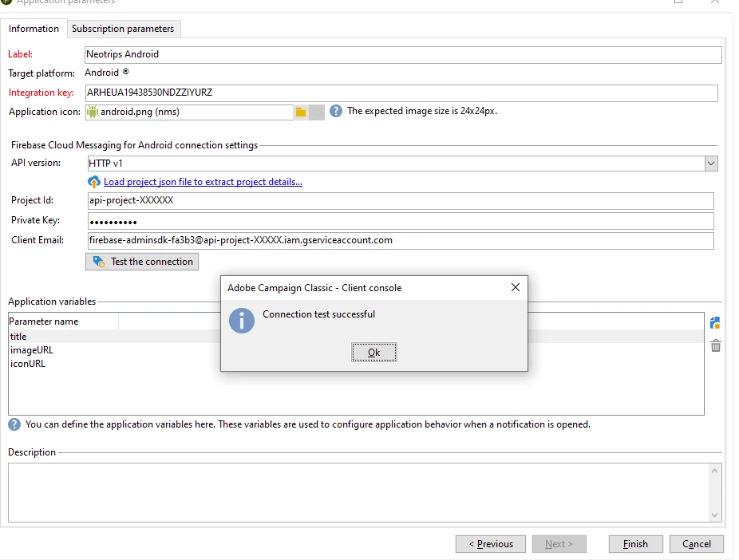The height and width of the screenshot is (560, 739).
Task: Click the help icon next to expected image size
Action: (335, 111)
